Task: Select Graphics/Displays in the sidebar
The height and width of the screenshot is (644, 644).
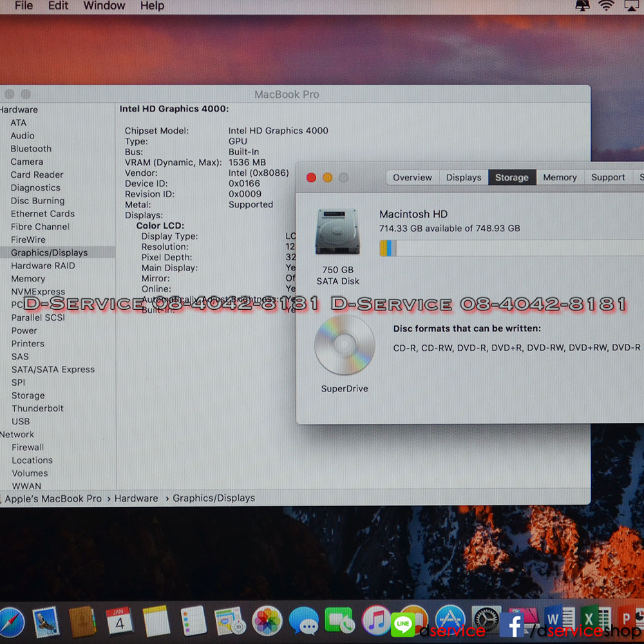Action: (x=57, y=252)
